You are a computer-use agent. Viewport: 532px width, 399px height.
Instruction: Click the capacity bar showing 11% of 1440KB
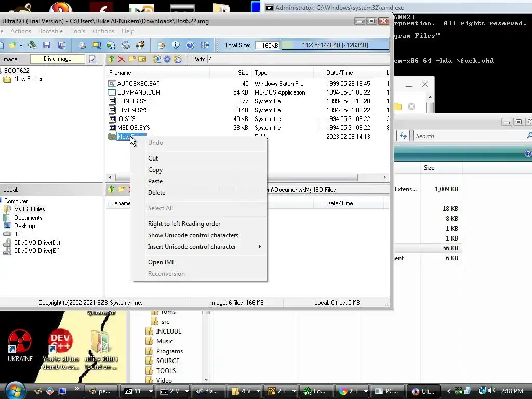335,45
